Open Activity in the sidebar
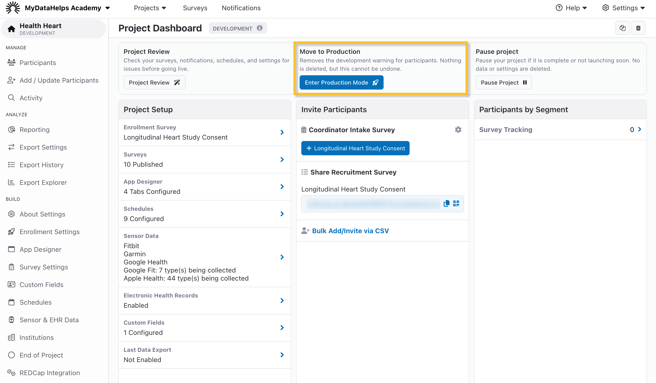This screenshot has width=656, height=383. pyautogui.click(x=31, y=98)
